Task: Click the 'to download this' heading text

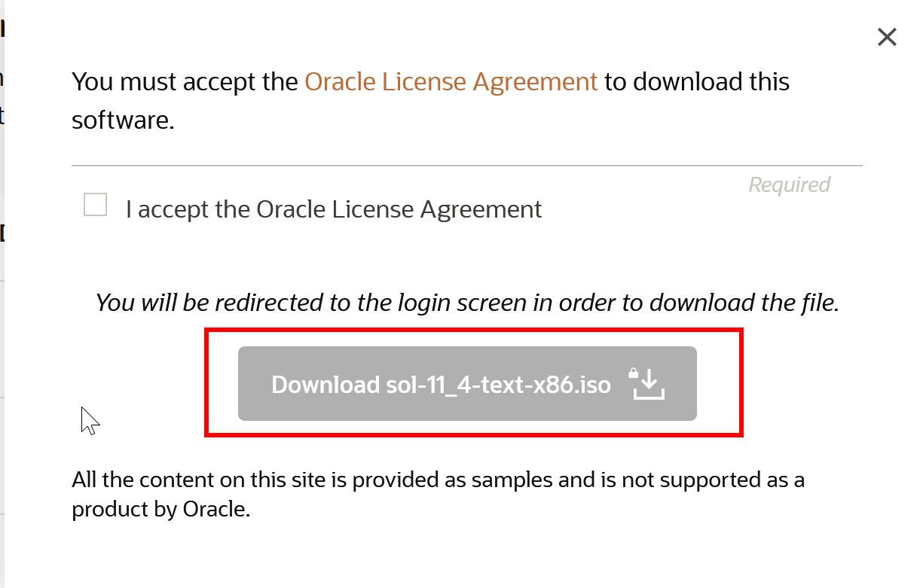Action: [x=697, y=81]
